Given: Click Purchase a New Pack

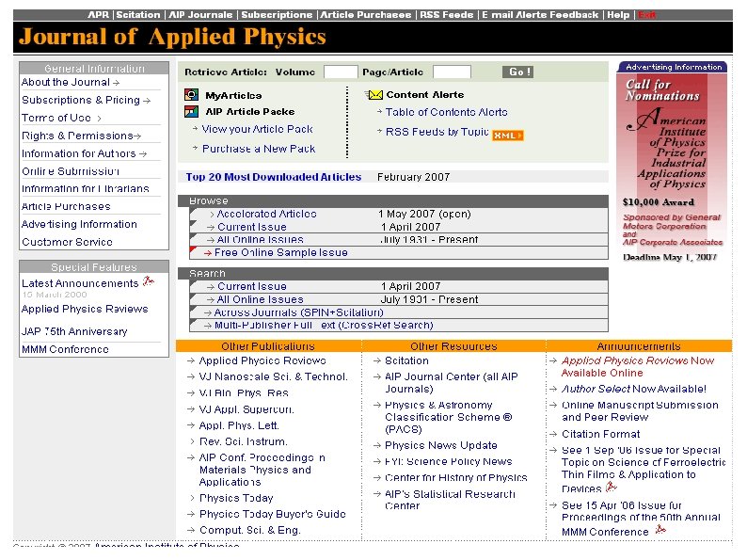Looking at the screenshot, I should [x=259, y=149].
